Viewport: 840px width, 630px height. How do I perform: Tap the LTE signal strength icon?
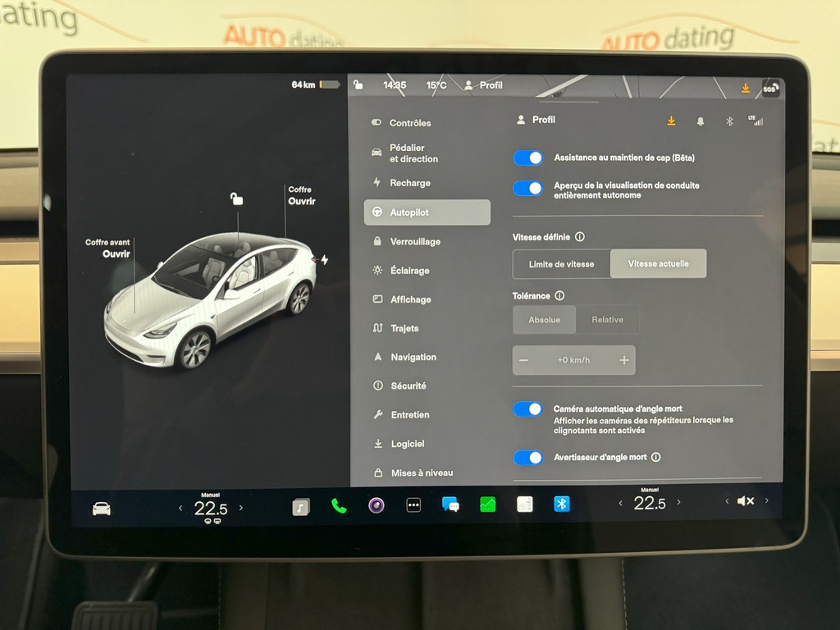pos(756,121)
